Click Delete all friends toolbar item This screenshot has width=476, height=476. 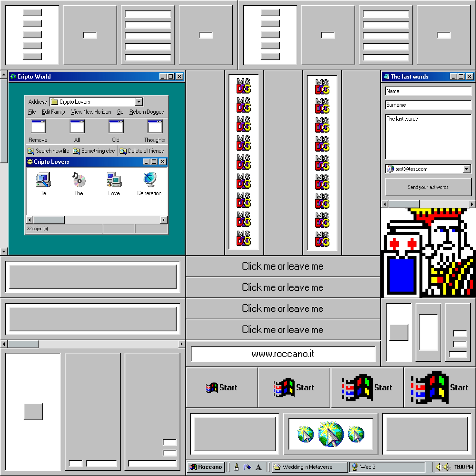142,151
